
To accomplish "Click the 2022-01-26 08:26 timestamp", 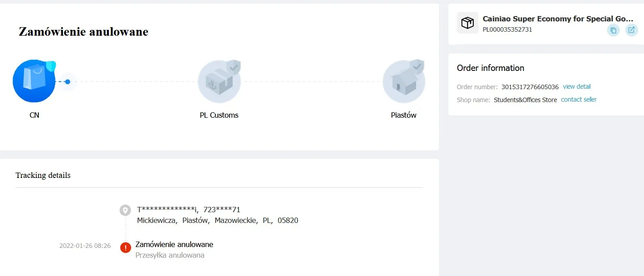I will (x=85, y=246).
